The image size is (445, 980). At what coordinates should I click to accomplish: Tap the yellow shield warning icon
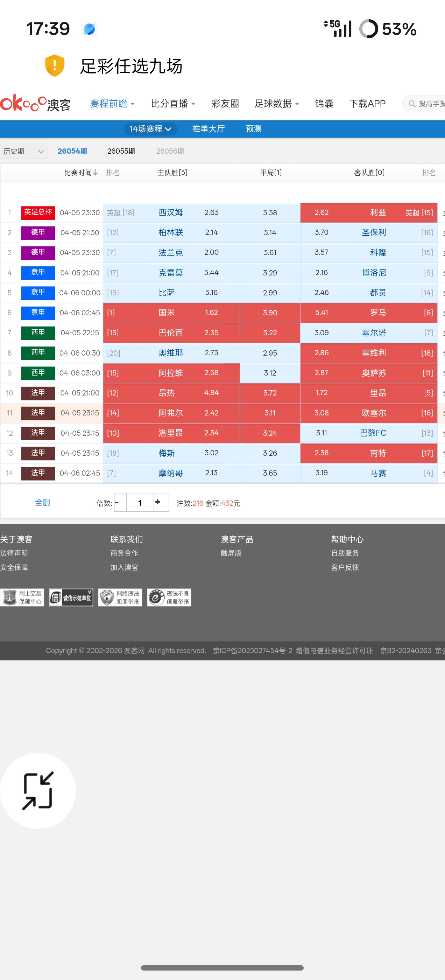point(54,65)
